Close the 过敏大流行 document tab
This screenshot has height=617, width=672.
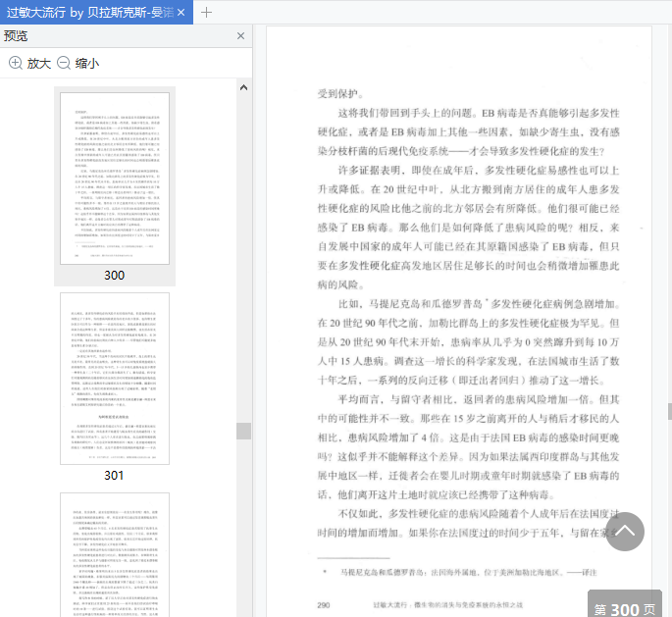(181, 13)
